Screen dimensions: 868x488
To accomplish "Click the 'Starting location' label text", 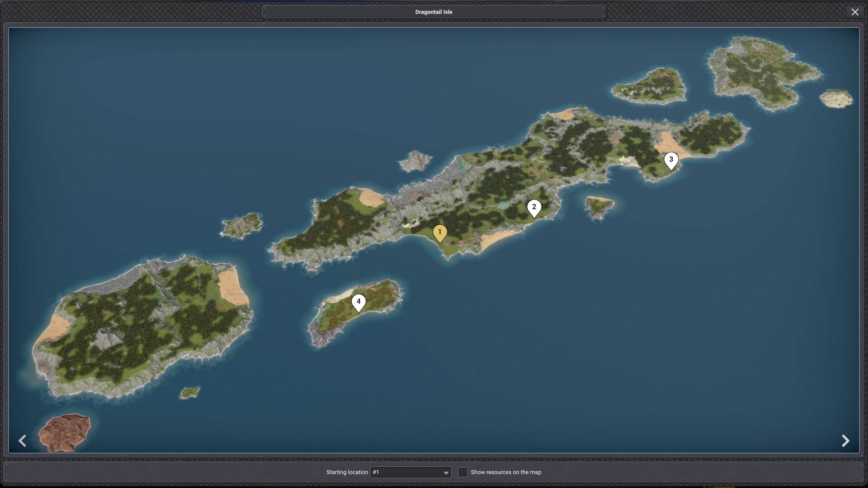I will pos(347,472).
